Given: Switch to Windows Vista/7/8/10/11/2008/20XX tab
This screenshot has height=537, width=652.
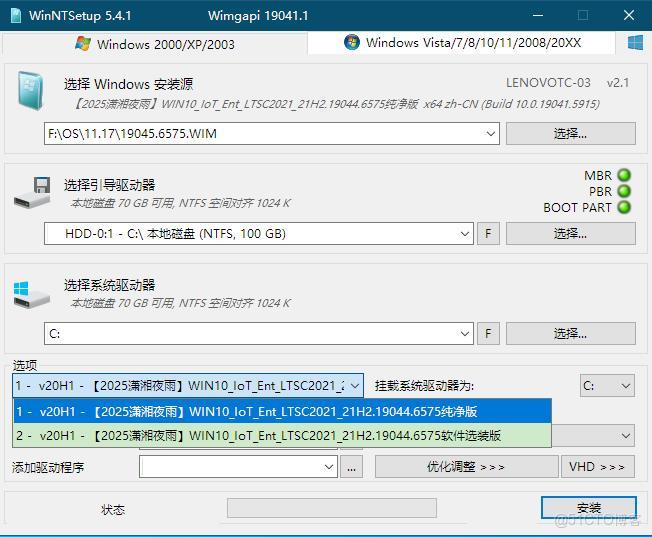Looking at the screenshot, I should click(x=462, y=42).
